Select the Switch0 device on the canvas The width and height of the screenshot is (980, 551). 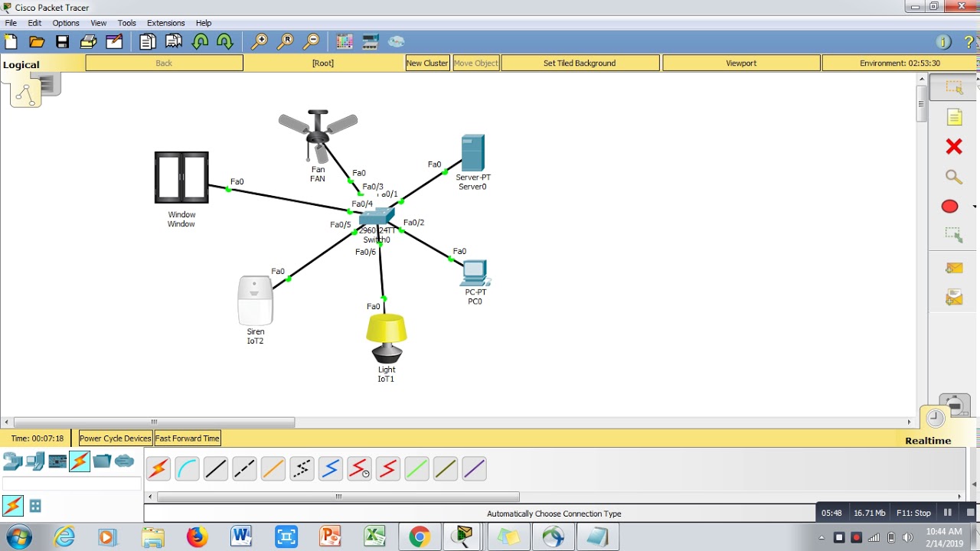[x=377, y=217]
